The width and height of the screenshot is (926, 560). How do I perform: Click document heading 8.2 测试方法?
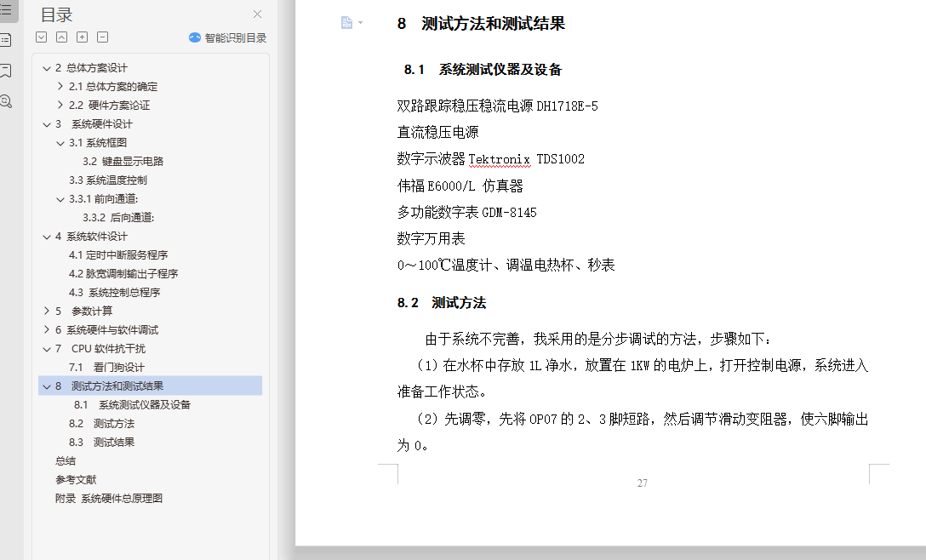(x=442, y=303)
